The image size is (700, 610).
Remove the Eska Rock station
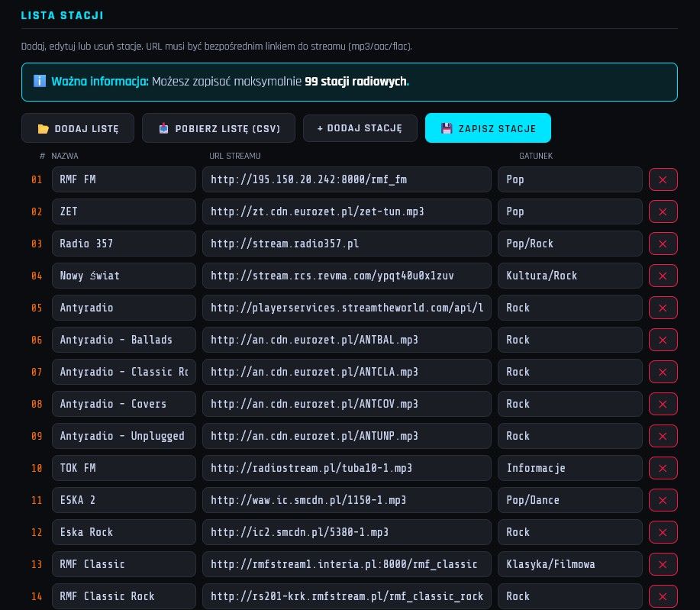click(663, 532)
